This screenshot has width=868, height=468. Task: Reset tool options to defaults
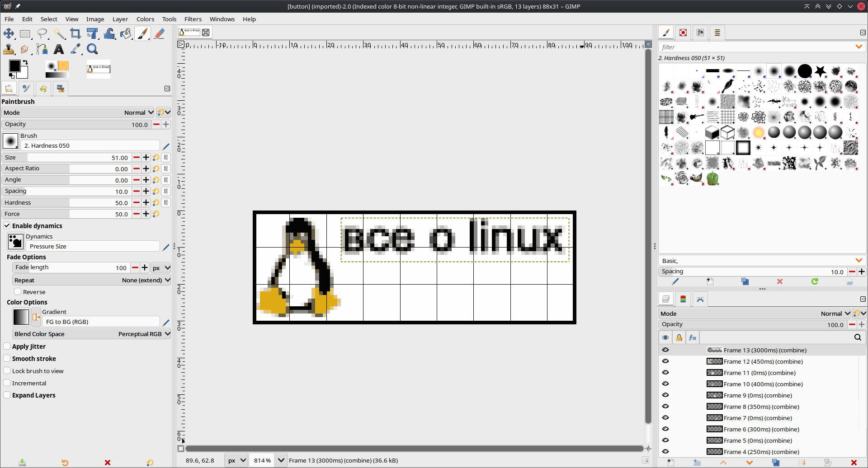click(150, 463)
